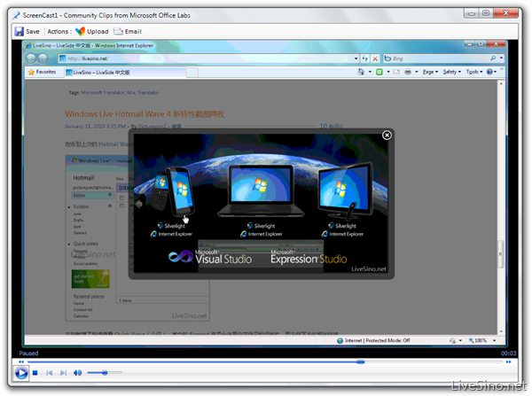Stop page loading red X

coord(375,58)
